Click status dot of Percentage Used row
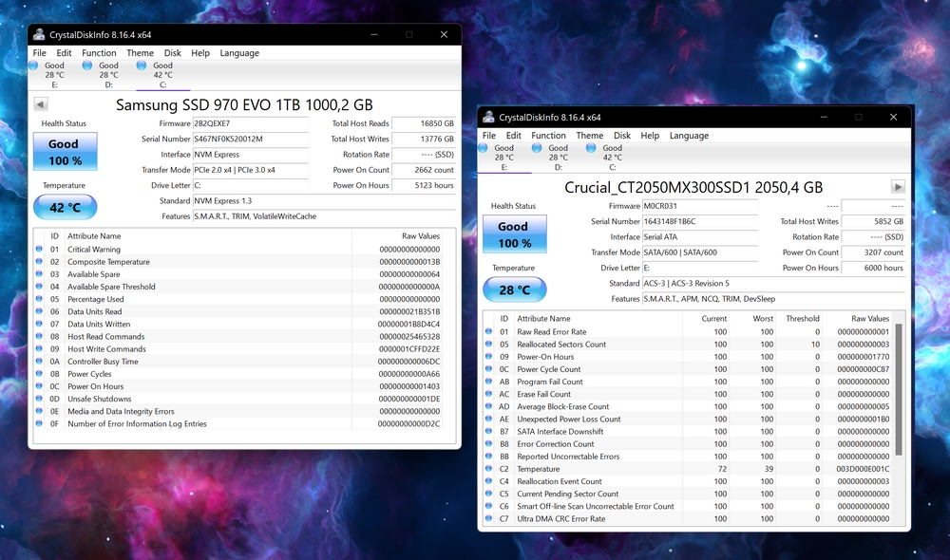This screenshot has height=560, width=950. (39, 299)
